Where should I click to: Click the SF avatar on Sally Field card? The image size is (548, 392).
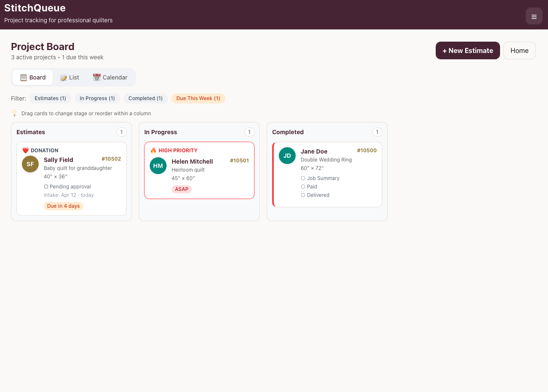pos(30,164)
